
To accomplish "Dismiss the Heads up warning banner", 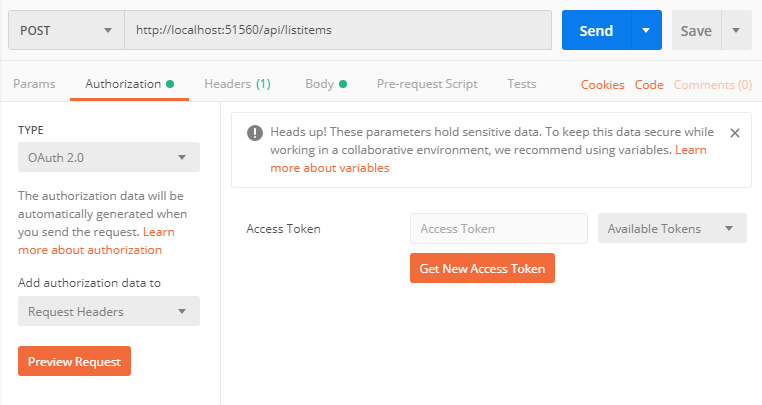I will [x=734, y=133].
